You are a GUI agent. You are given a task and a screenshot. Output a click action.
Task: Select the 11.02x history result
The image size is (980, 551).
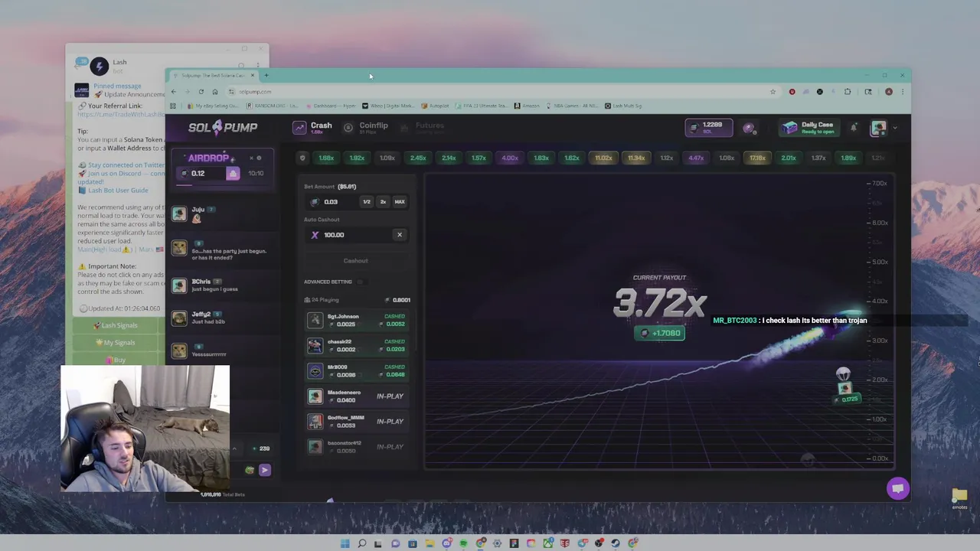coord(603,158)
